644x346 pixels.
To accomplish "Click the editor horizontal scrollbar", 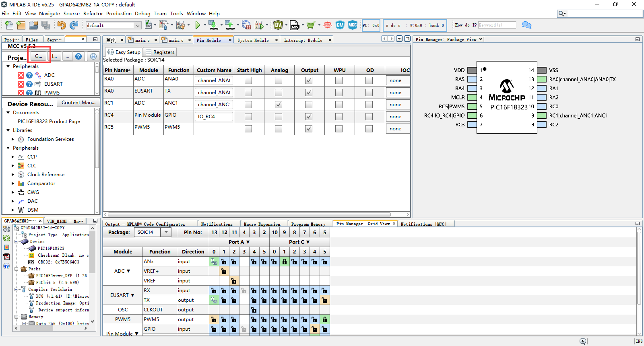I will [x=250, y=214].
